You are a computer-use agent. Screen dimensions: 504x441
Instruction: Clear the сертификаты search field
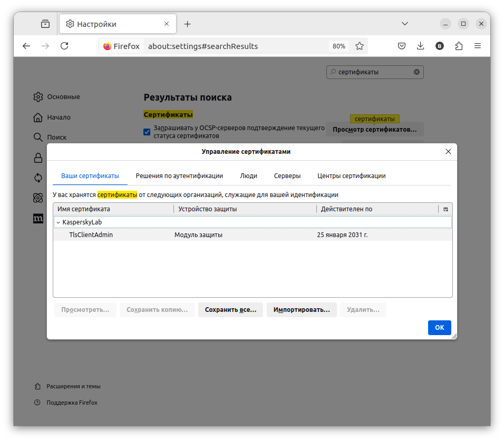click(416, 72)
